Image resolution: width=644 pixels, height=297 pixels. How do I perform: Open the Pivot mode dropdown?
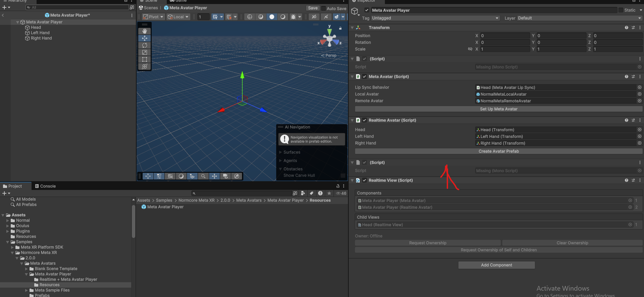click(153, 17)
